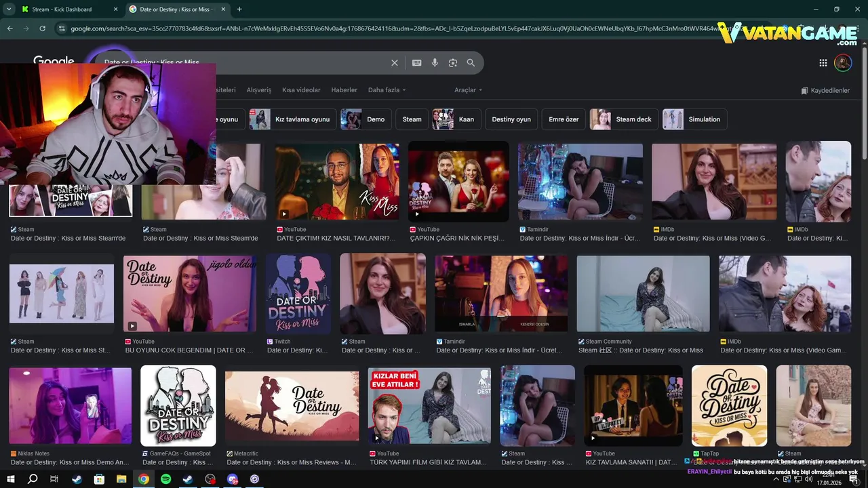The height and width of the screenshot is (488, 868).
Task: Close the Stream - Kick Dashboard tab
Action: point(115,9)
